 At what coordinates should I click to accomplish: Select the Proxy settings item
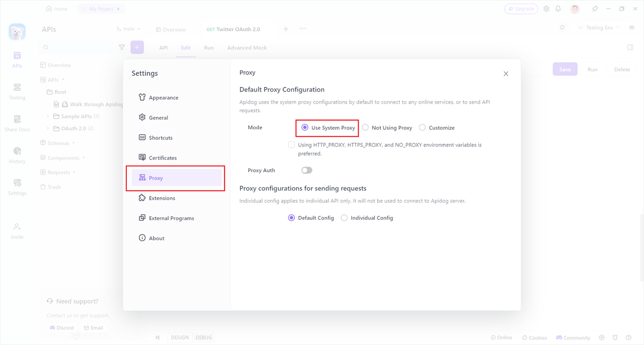[177, 178]
